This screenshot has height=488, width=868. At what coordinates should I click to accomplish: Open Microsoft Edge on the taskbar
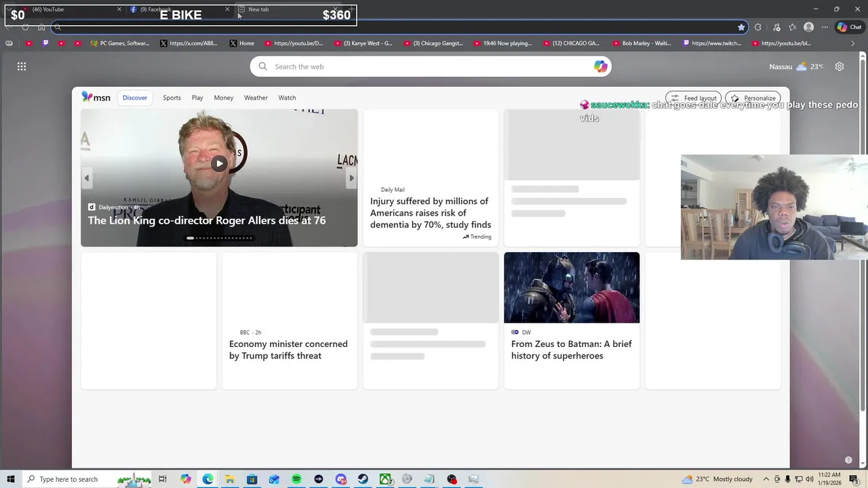208,479
